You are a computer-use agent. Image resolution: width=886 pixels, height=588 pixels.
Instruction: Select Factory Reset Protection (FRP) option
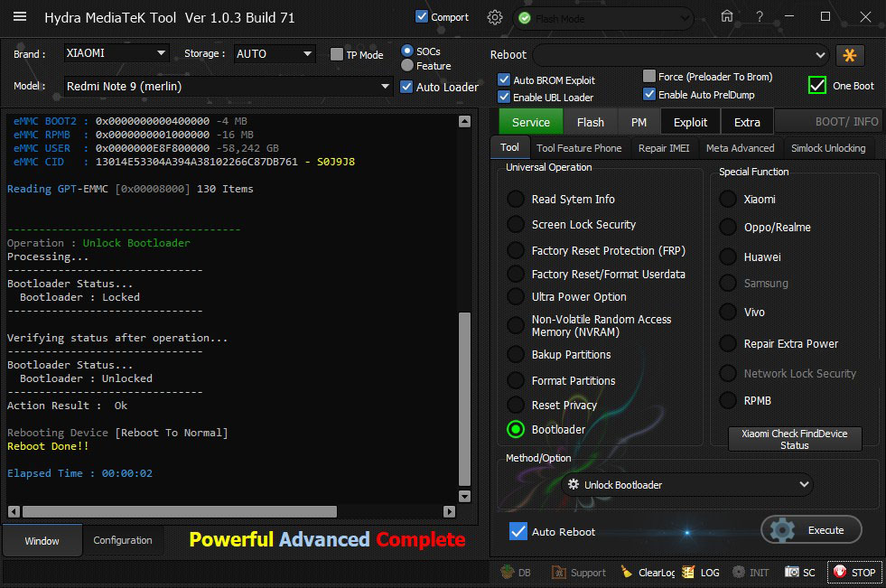click(516, 250)
